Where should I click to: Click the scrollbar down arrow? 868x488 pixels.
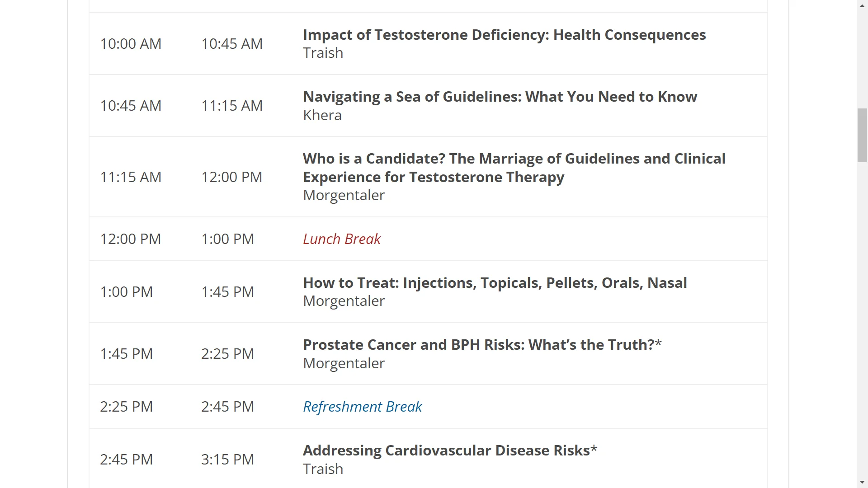click(862, 483)
